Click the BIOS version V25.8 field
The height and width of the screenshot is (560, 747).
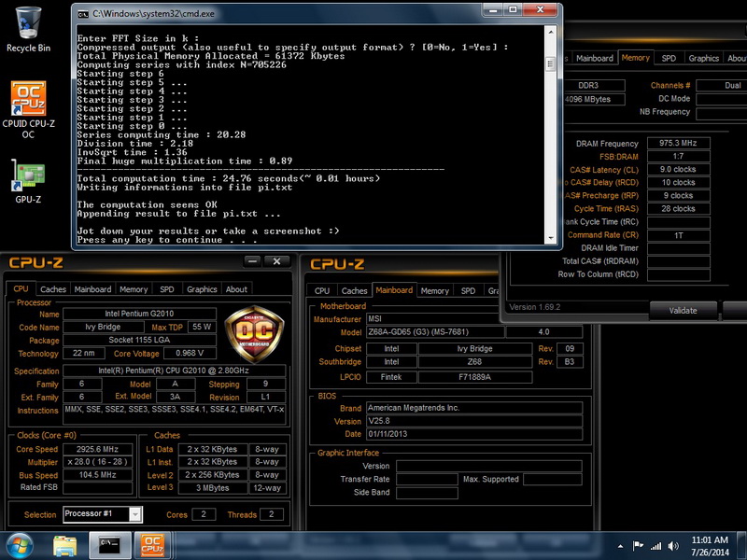click(474, 421)
